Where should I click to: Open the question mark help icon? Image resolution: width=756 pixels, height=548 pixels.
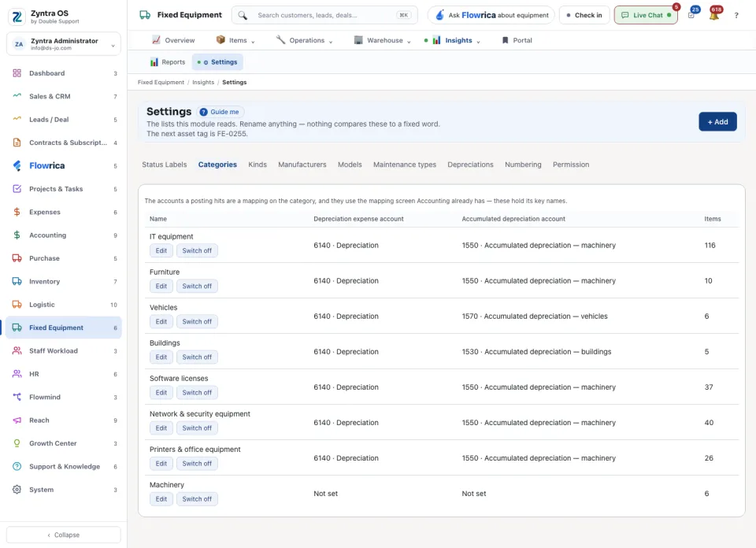[736, 16]
